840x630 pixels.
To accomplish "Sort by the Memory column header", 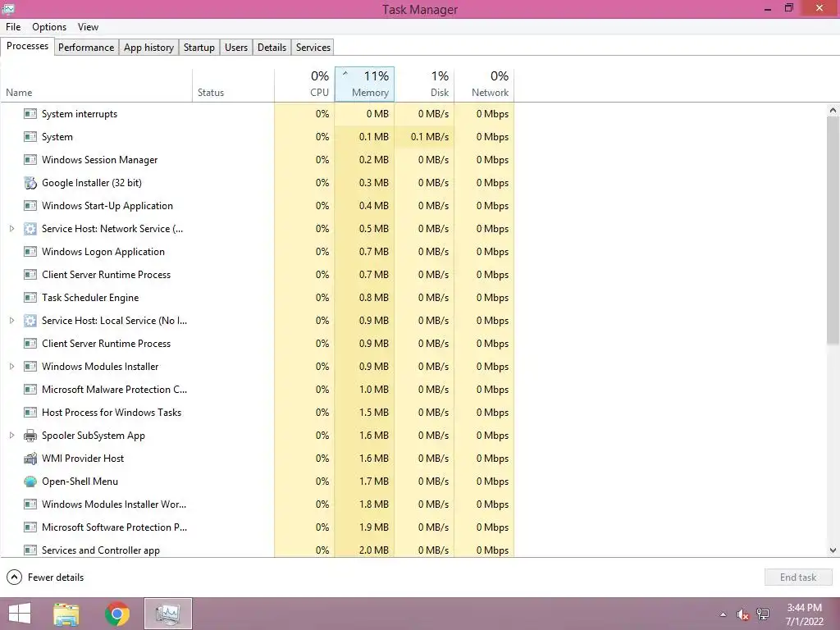I will [365, 84].
